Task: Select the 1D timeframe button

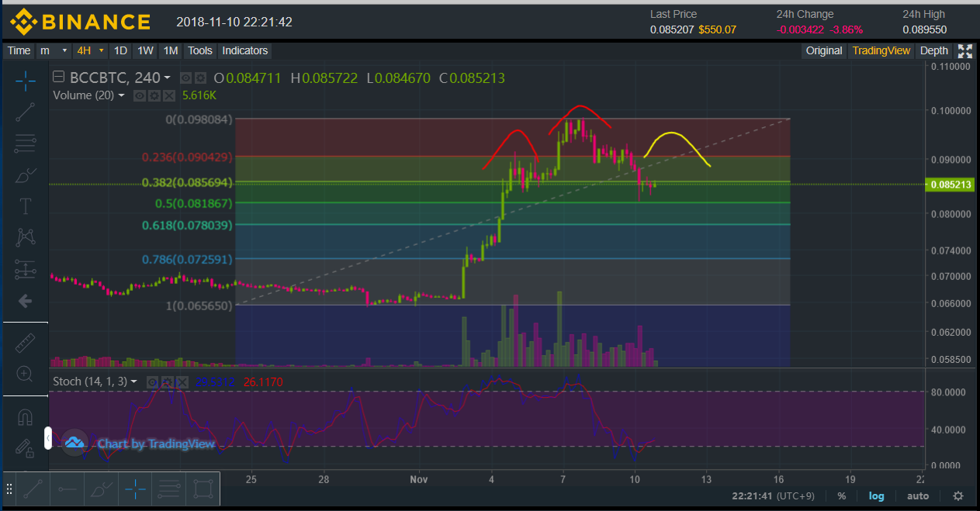Action: [120, 50]
